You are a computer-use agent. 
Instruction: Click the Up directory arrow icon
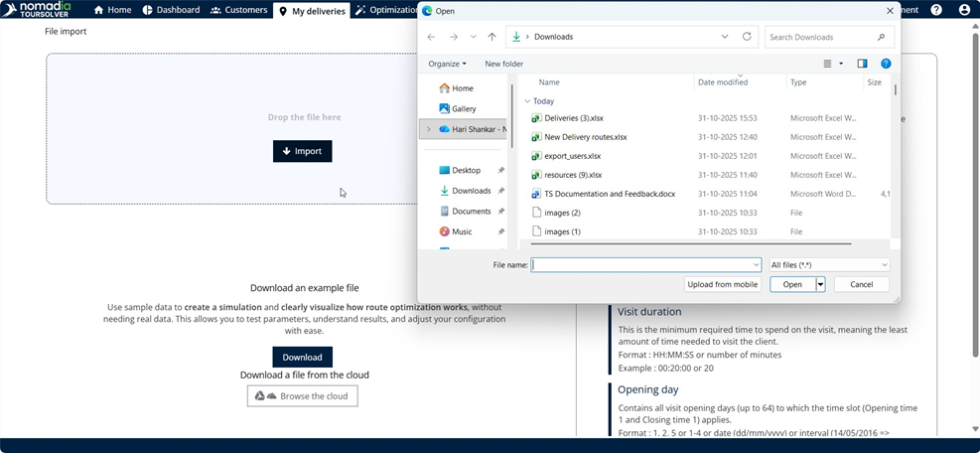pos(491,37)
